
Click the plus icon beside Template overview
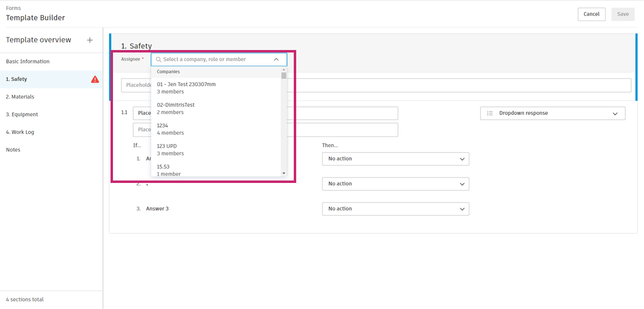(x=90, y=40)
